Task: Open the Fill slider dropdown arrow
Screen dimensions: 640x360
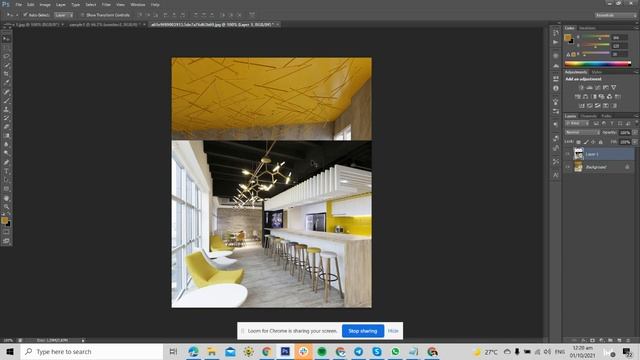Action: coord(635,142)
